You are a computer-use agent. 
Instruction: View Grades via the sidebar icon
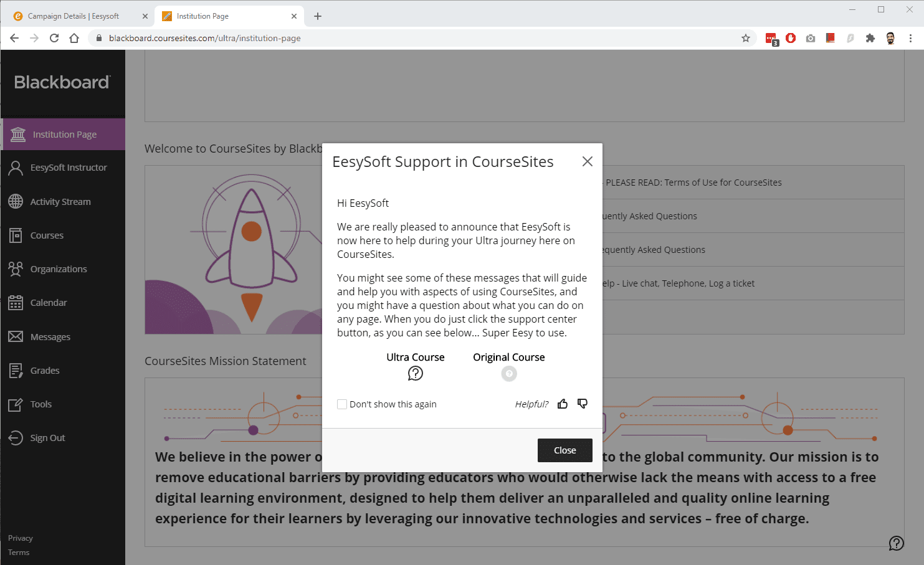tap(44, 370)
